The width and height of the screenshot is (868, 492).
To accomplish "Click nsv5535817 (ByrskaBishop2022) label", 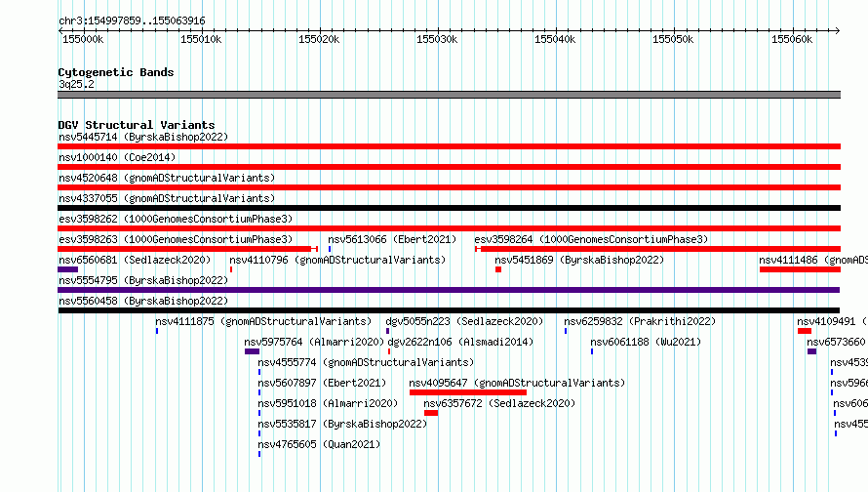I will pos(342,424).
